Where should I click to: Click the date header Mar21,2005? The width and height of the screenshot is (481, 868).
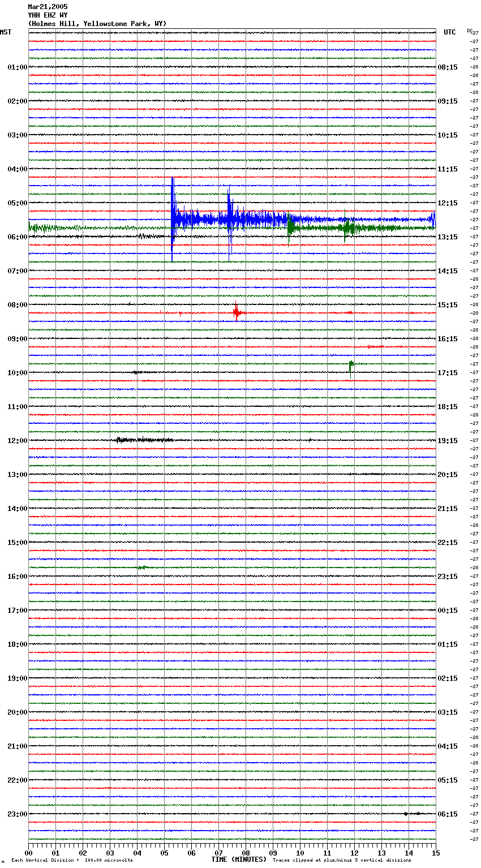[48, 7]
